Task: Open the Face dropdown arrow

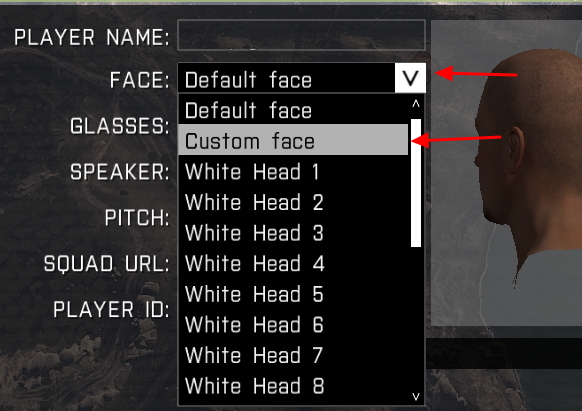Action: pyautogui.click(x=410, y=78)
